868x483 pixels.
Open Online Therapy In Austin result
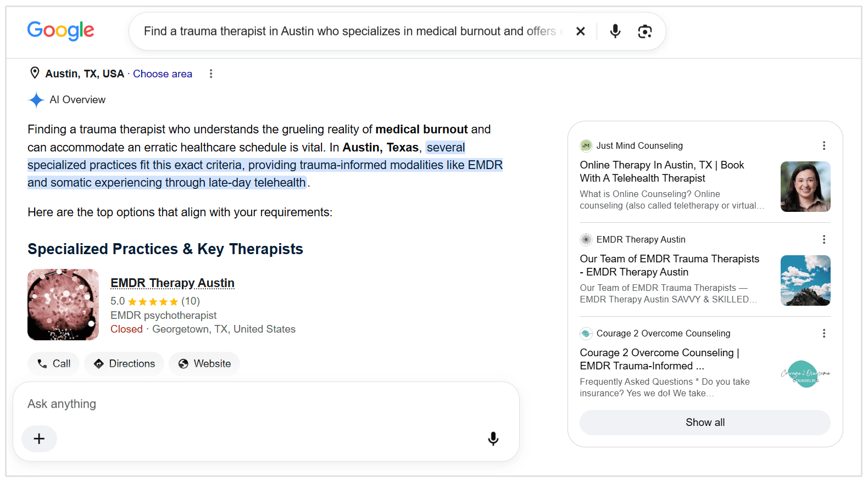click(x=662, y=171)
